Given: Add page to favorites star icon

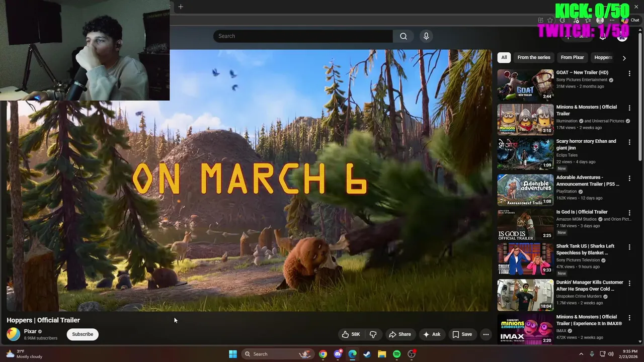Looking at the screenshot, I should point(550,20).
